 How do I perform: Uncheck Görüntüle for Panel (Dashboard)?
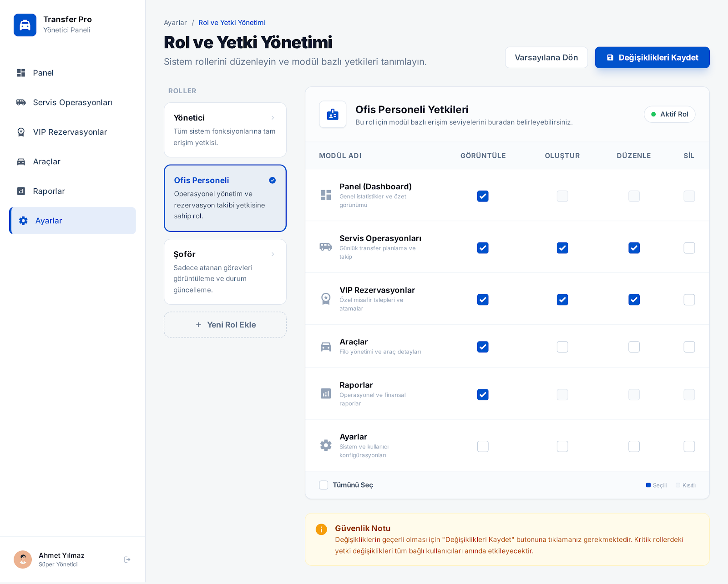(x=483, y=196)
